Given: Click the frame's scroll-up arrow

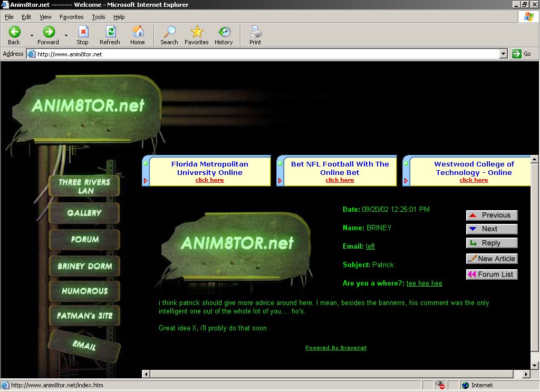Looking at the screenshot, I should coord(534,159).
